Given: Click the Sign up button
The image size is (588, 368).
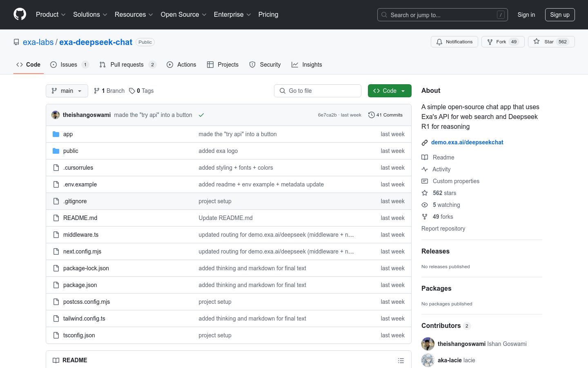Looking at the screenshot, I should (x=560, y=14).
